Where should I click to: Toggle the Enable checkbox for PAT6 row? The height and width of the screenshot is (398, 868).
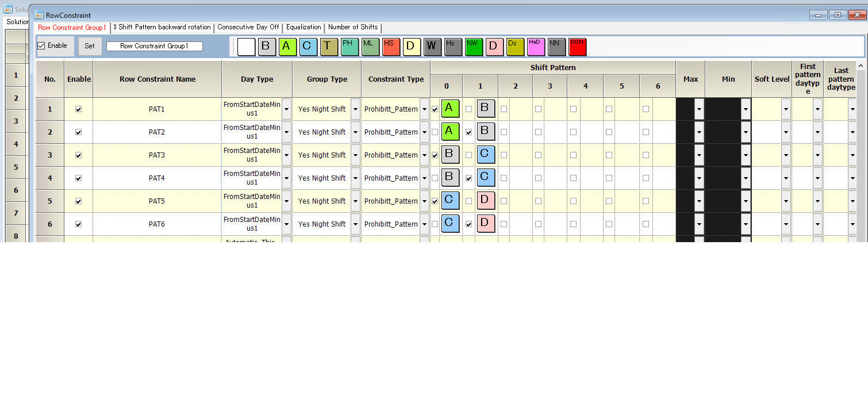(79, 224)
